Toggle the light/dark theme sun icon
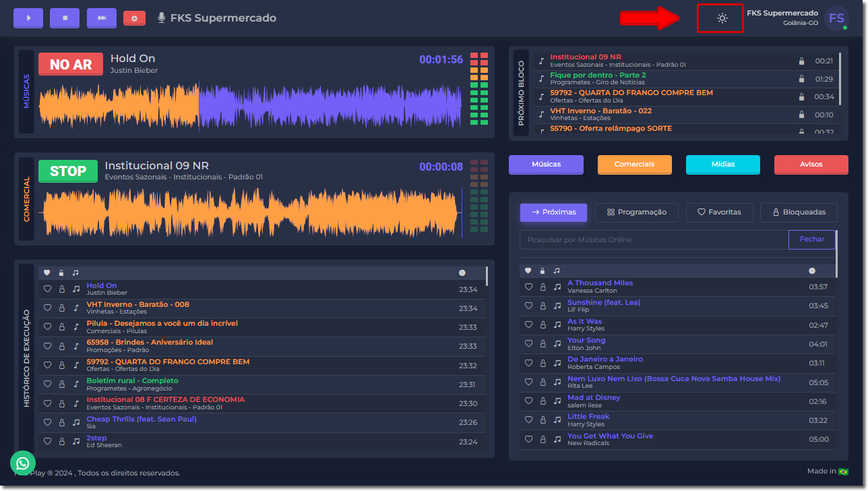 pyautogui.click(x=722, y=18)
